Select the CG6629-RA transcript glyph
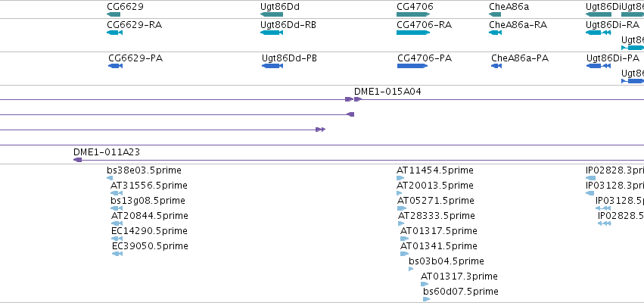Image resolution: width=644 pixels, height=303 pixels. 114,33
